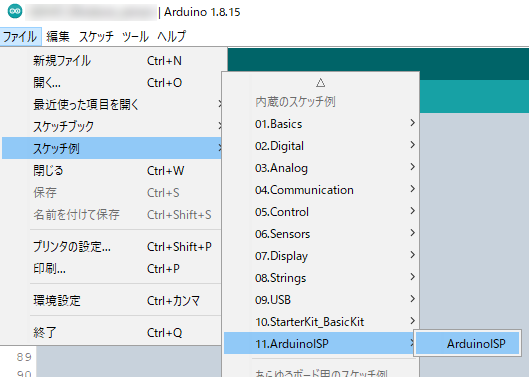Expand 03.Analog examples

click(x=321, y=168)
